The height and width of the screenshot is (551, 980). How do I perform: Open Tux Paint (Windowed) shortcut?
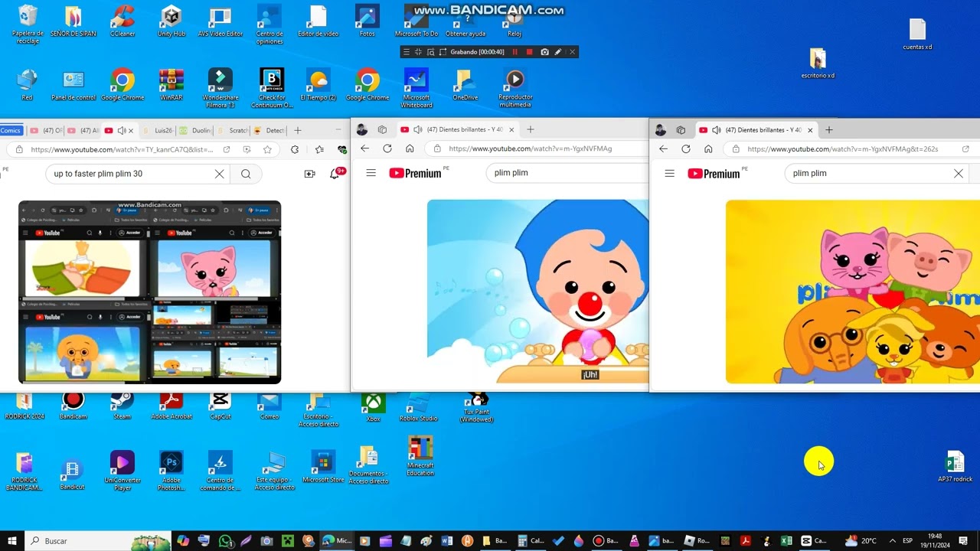[x=476, y=408]
